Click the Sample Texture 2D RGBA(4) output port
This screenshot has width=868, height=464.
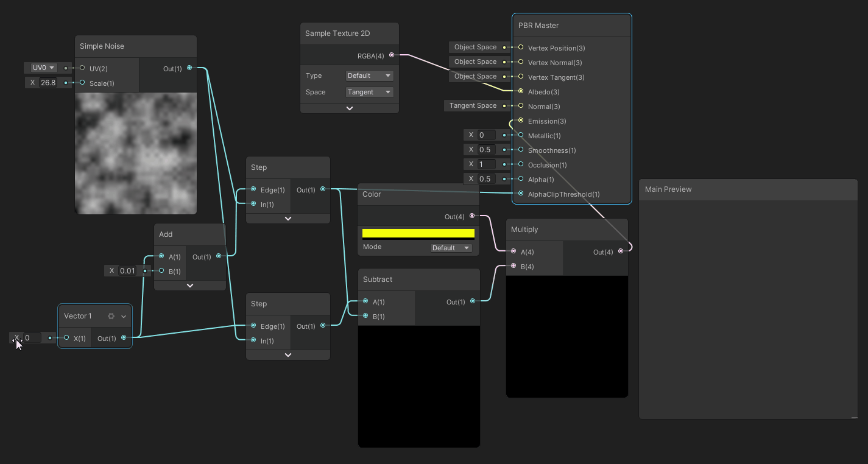pos(392,55)
